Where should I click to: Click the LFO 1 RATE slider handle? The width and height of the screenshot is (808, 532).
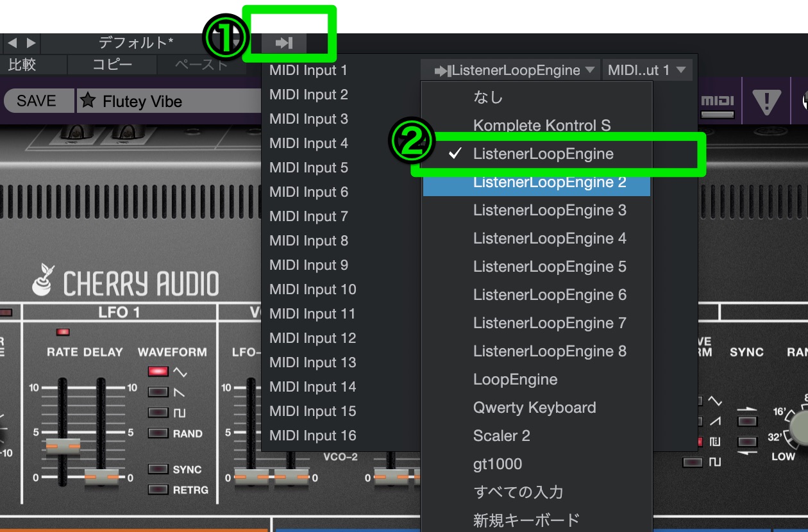click(x=63, y=445)
